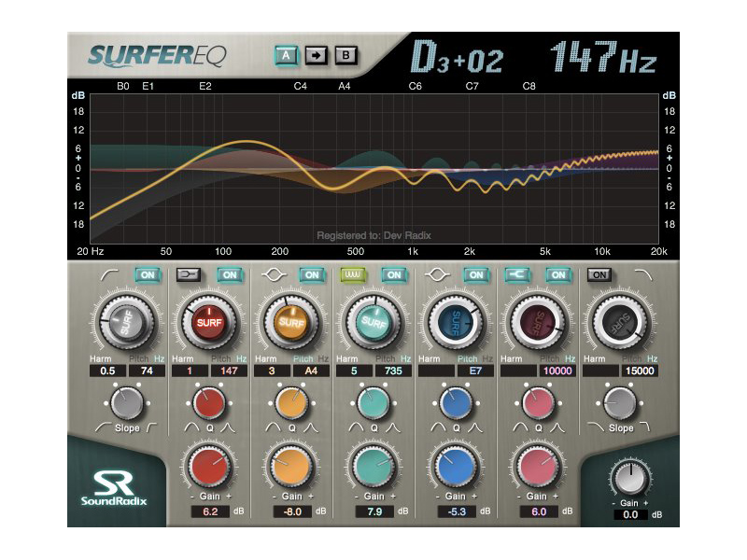Select low-shelf shape icon on red band

[189, 274]
